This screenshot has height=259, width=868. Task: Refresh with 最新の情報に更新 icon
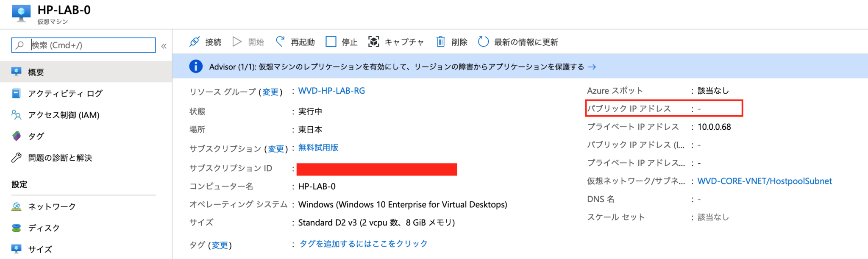pos(483,42)
